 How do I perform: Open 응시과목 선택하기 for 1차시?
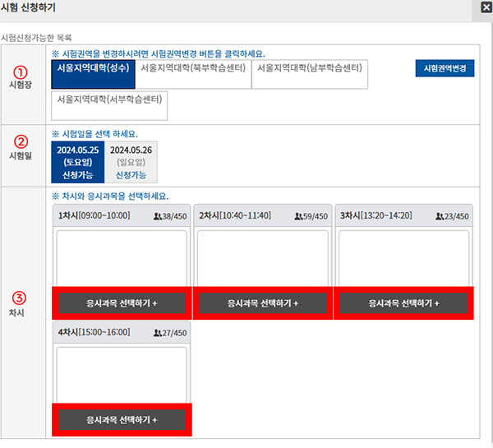point(122,303)
